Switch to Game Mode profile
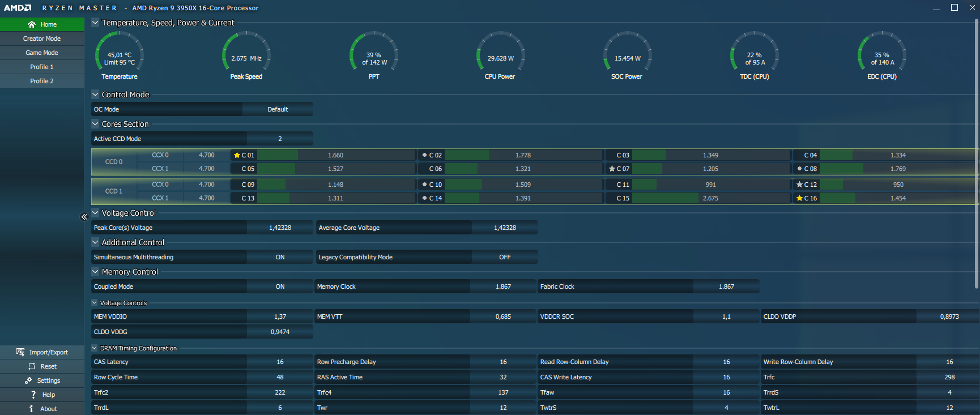Viewport: 980px width, 415px height. coord(42,53)
